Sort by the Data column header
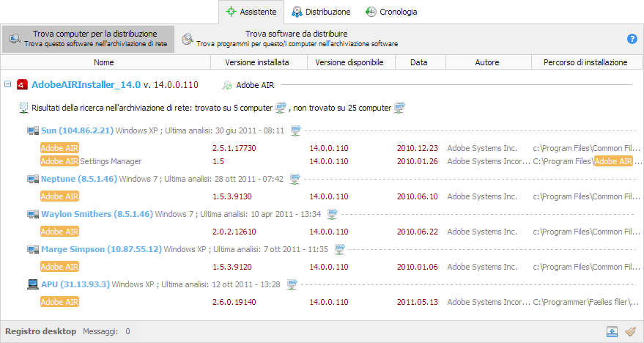Image resolution: width=644 pixels, height=343 pixels. 418,62
